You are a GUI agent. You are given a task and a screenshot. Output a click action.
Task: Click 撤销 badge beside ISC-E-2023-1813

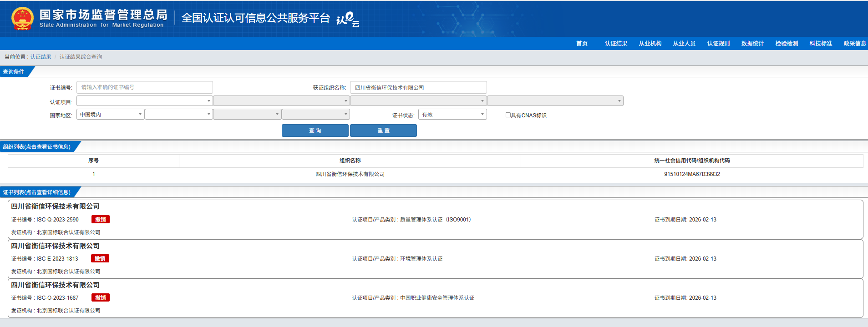point(100,258)
